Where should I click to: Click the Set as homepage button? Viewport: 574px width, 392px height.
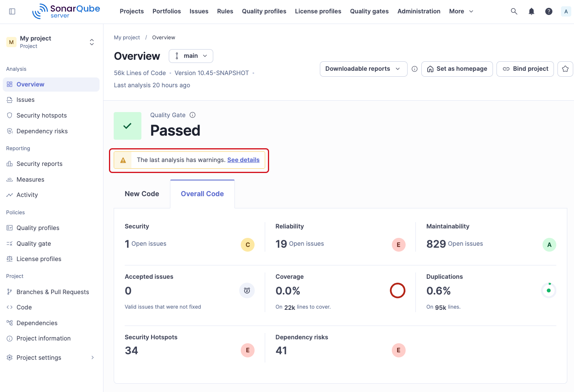click(457, 69)
